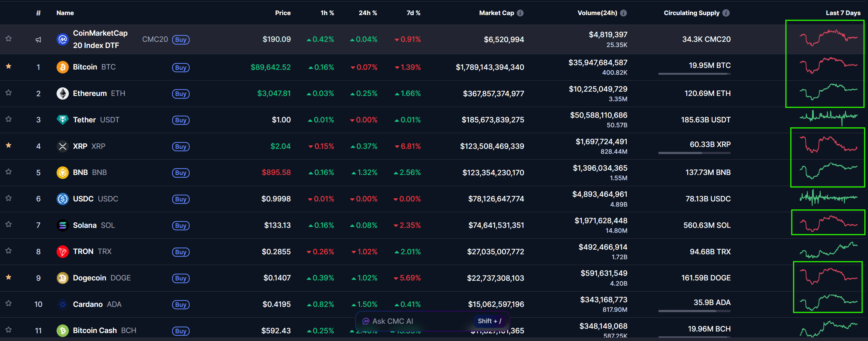Click the 7d % column header
Viewport: 868px width, 341px height.
coord(413,13)
